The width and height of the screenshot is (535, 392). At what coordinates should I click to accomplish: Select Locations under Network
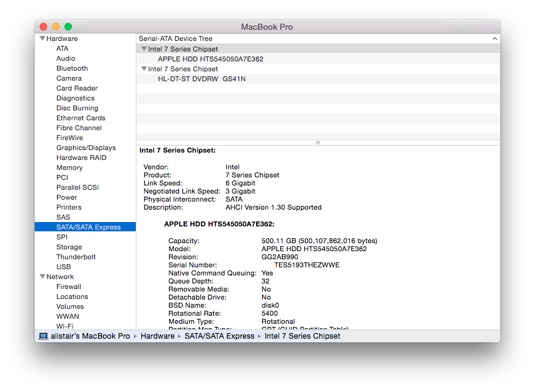pos(72,296)
